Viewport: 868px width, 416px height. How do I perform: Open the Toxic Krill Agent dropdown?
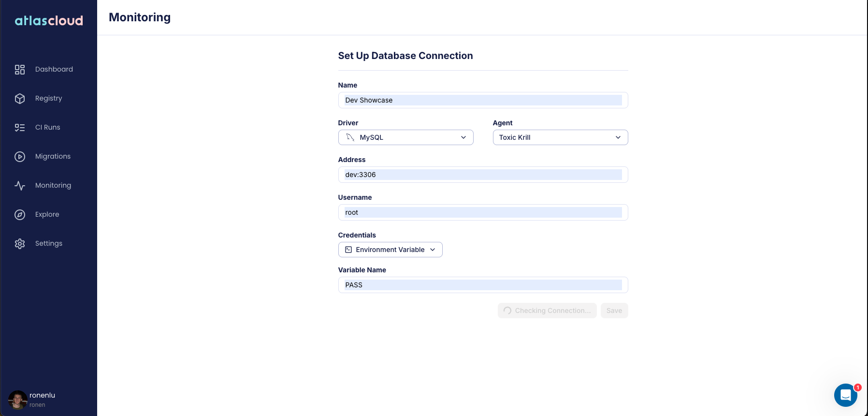[561, 137]
